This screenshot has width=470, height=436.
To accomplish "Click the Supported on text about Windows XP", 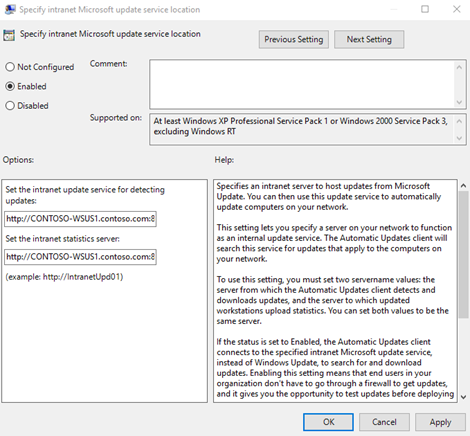I will [x=300, y=126].
